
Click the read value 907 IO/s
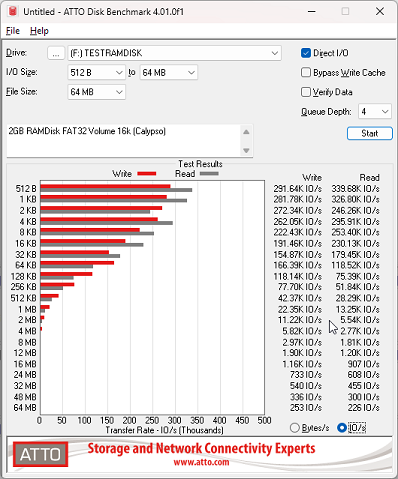click(x=363, y=364)
